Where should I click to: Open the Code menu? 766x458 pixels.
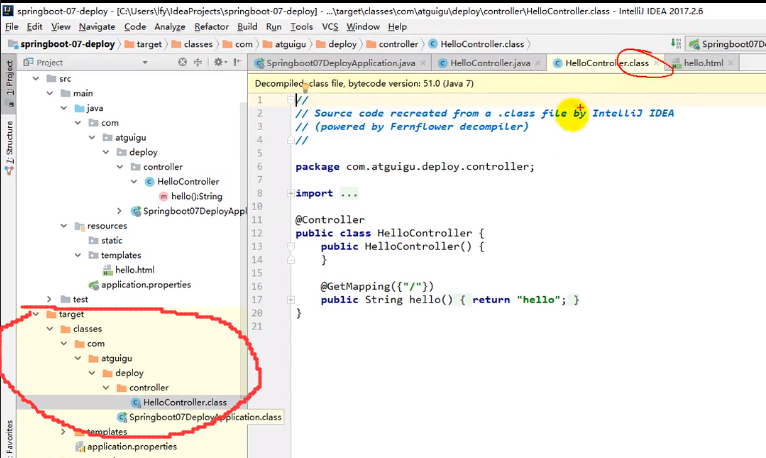[x=135, y=27]
